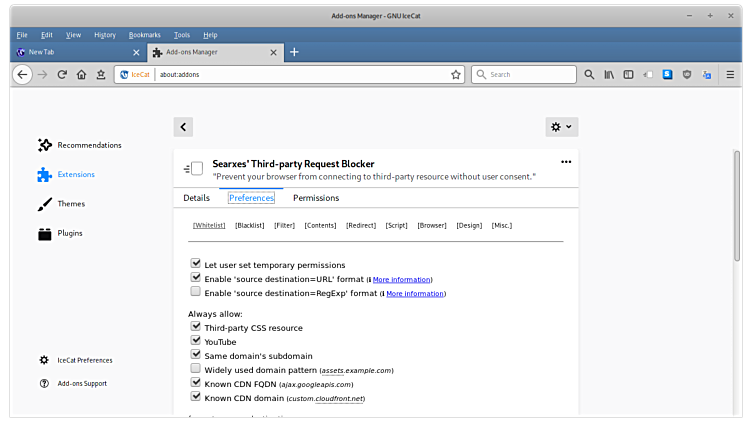Screen dimensions: 752x423
Task: Open the extension's three-dot more options
Action: click(x=566, y=162)
